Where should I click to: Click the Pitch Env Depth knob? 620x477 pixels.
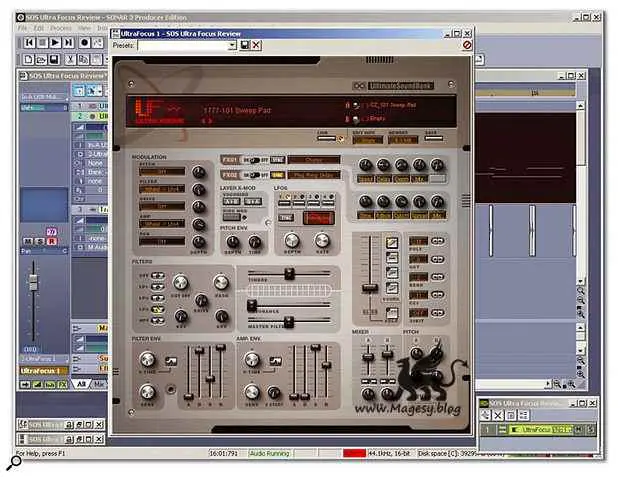tap(232, 241)
